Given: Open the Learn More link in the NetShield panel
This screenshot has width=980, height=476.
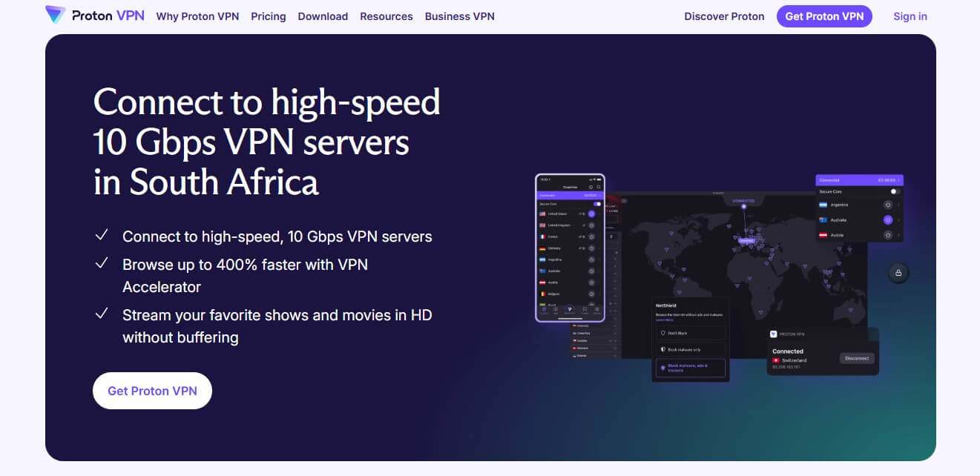Looking at the screenshot, I should click(665, 320).
